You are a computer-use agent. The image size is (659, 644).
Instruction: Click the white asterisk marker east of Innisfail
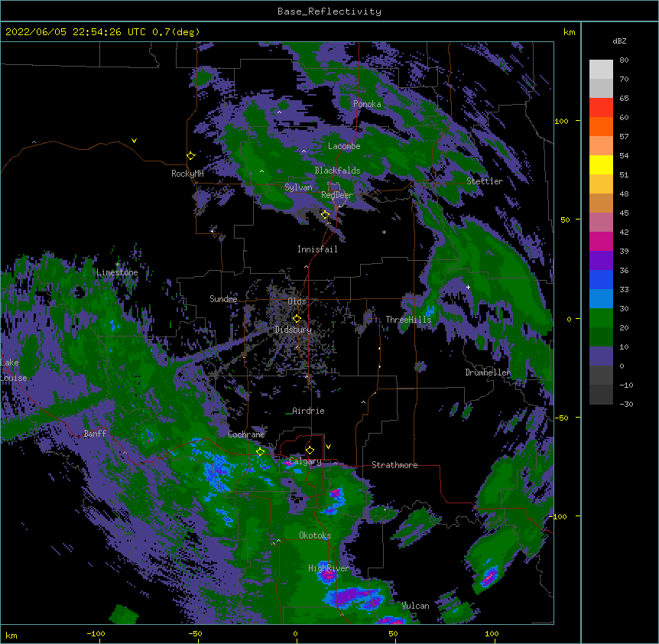[384, 233]
